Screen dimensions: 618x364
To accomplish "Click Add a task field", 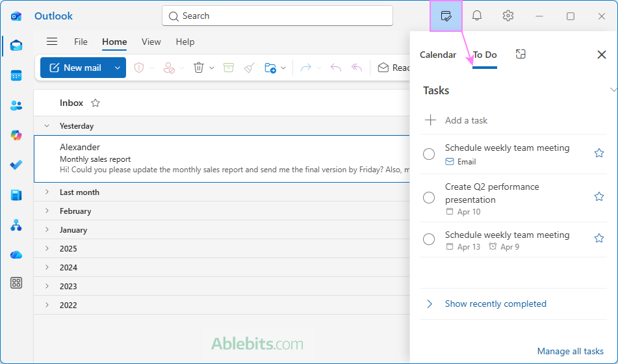I will (513, 120).
